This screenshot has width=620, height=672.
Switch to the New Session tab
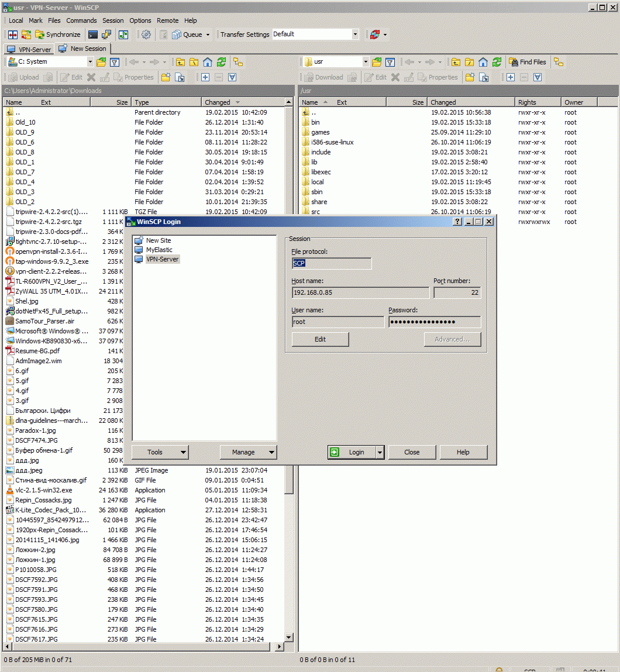82,49
